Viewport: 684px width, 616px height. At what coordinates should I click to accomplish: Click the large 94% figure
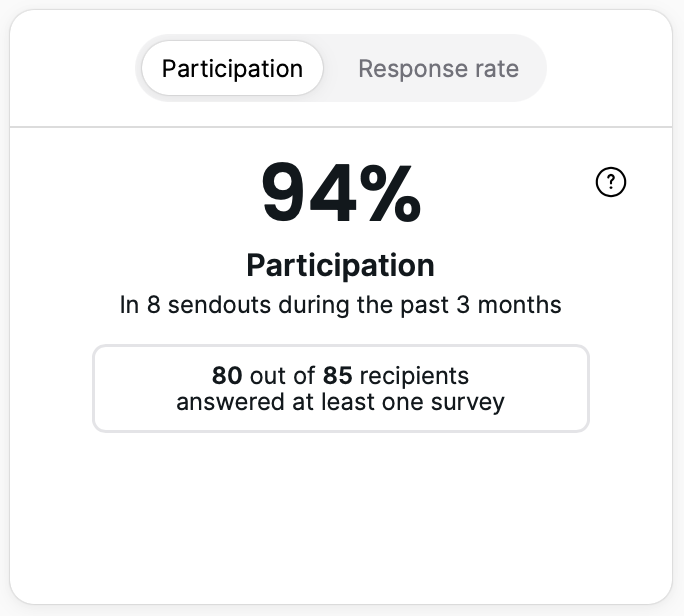341,194
